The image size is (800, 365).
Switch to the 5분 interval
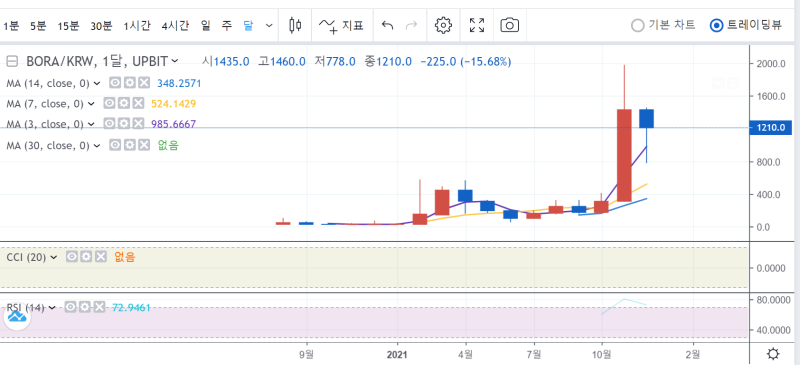38,26
